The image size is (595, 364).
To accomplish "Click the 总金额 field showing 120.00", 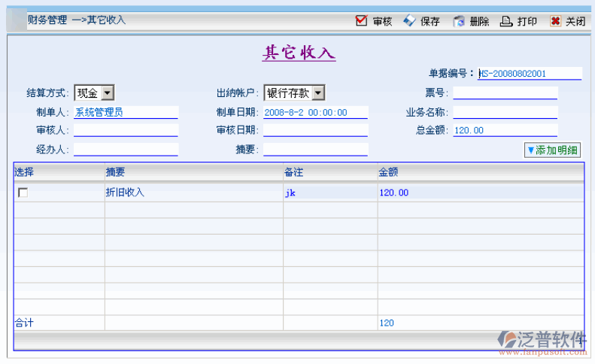I will (x=505, y=131).
